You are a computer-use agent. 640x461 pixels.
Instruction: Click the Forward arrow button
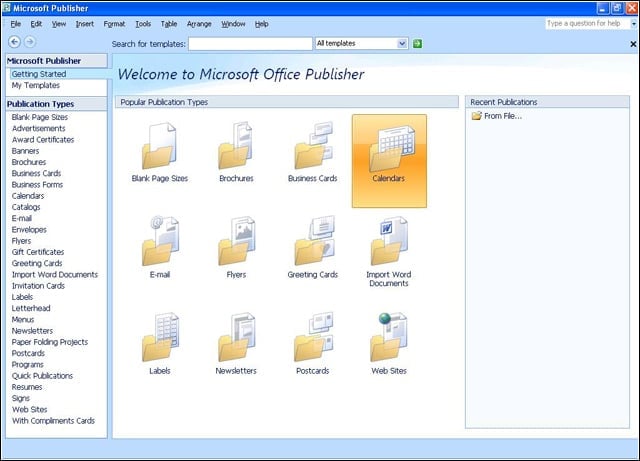click(30, 42)
